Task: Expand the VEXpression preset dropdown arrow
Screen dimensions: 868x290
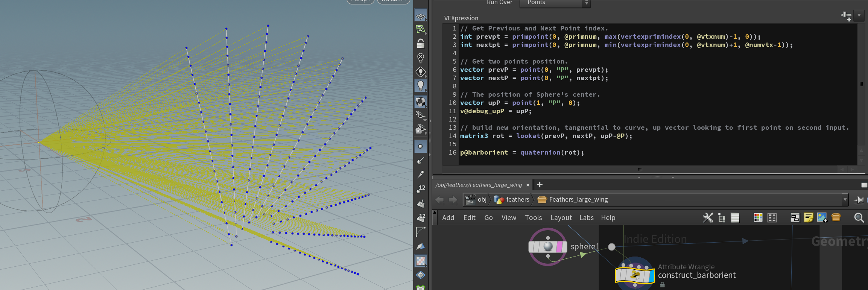Action: 859,16
